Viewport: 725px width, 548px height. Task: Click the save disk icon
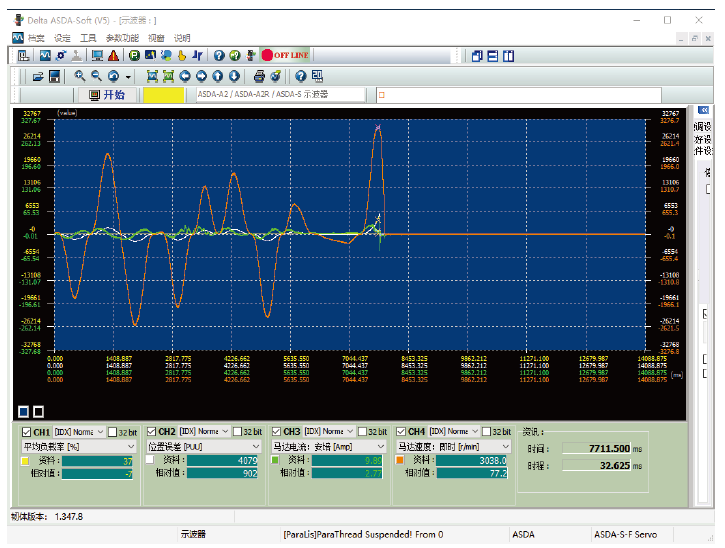tap(54, 76)
